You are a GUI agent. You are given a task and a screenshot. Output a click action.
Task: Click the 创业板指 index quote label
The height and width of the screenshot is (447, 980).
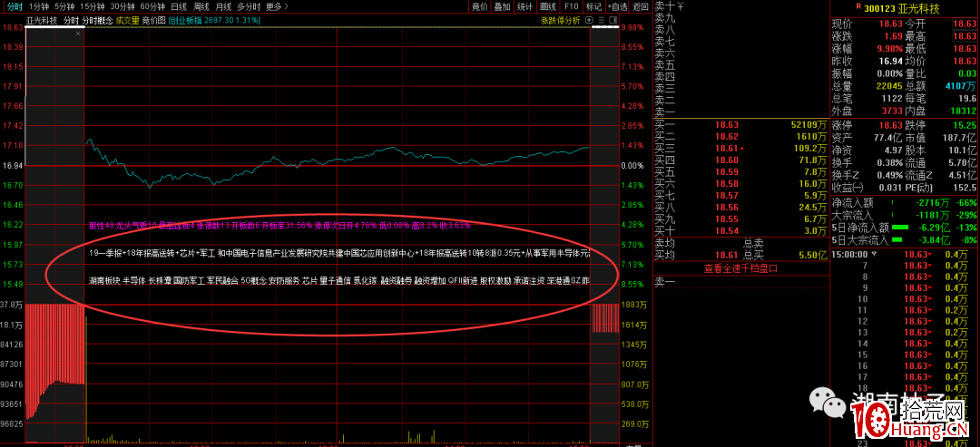pos(187,19)
